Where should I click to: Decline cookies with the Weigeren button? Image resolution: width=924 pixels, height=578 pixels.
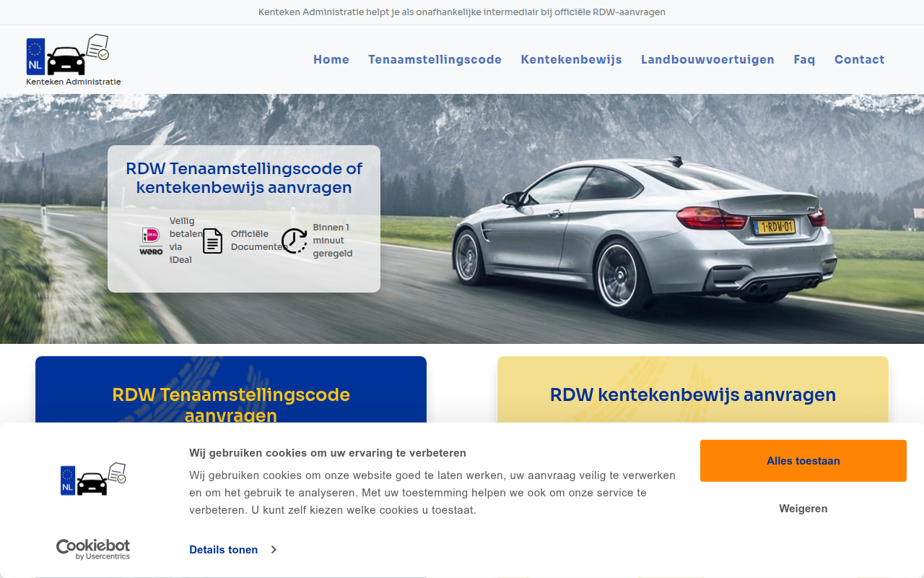pyautogui.click(x=803, y=509)
